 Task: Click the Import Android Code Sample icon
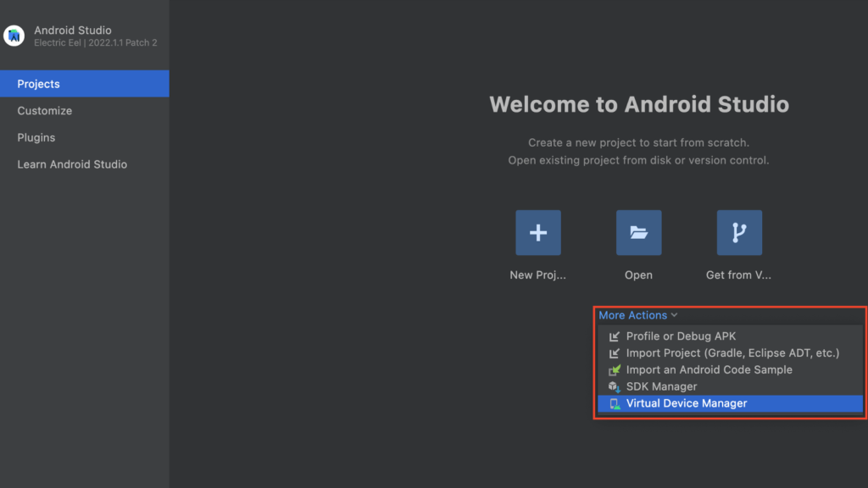(x=615, y=369)
